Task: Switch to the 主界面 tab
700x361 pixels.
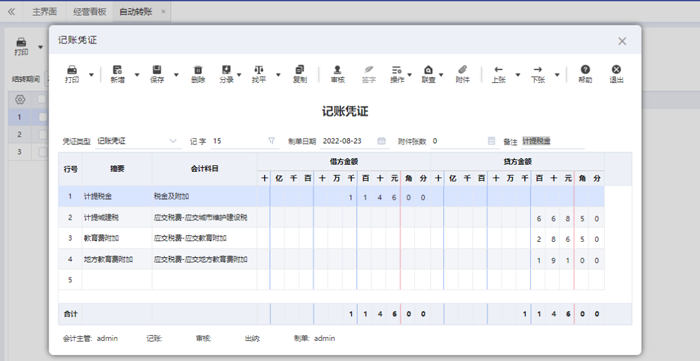Action: (44, 12)
